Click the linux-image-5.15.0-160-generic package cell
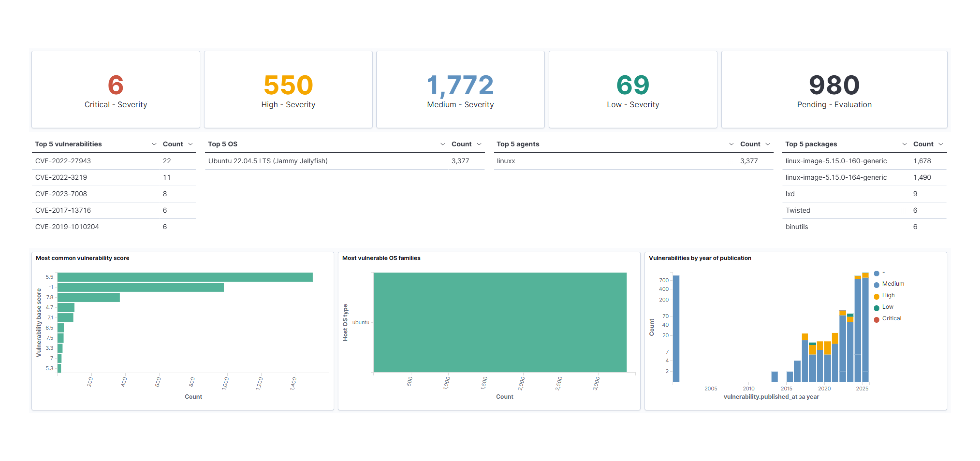This screenshot has width=980, height=461. (x=836, y=161)
